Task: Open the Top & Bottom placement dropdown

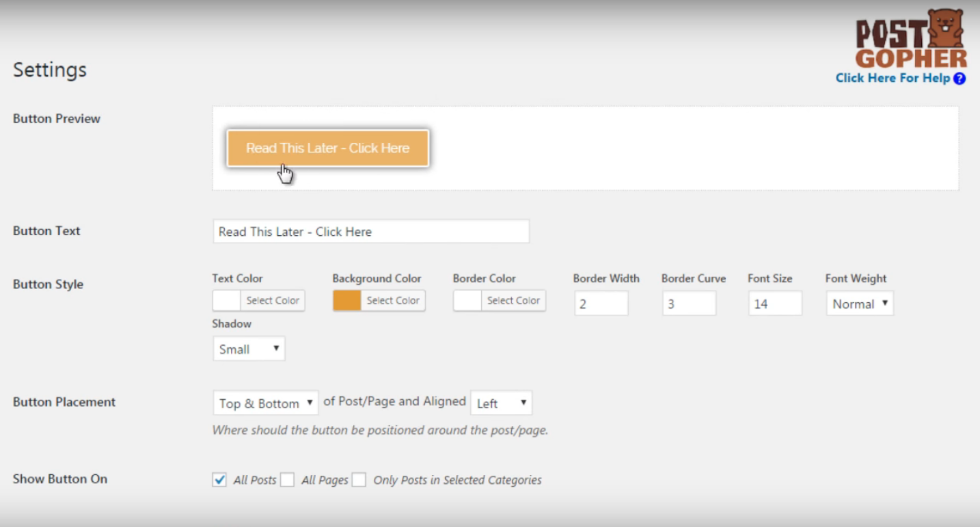Action: (x=265, y=403)
